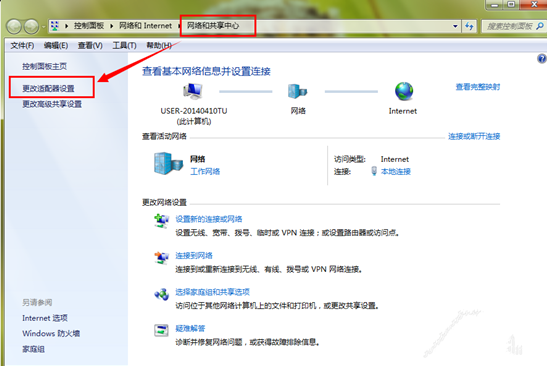This screenshot has height=366, width=547.
Task: Expand arrow before 网络和 Internet breadcrumb
Action: point(112,26)
